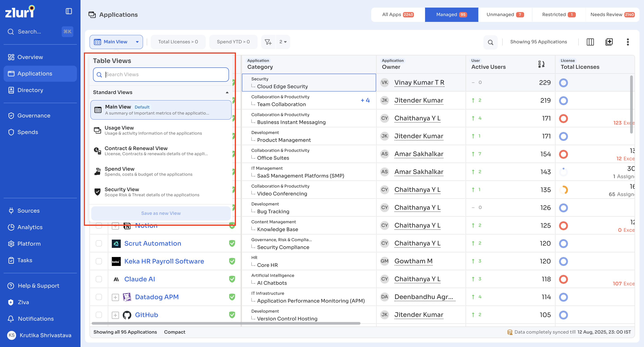644x347 pixels.
Task: Select Spend View from the list
Action: tap(161, 171)
